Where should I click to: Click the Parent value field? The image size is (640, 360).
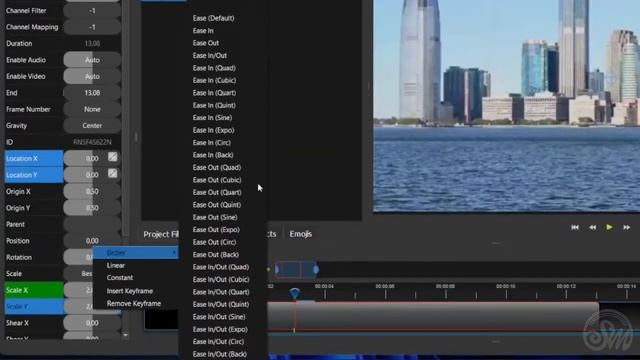(x=92, y=224)
